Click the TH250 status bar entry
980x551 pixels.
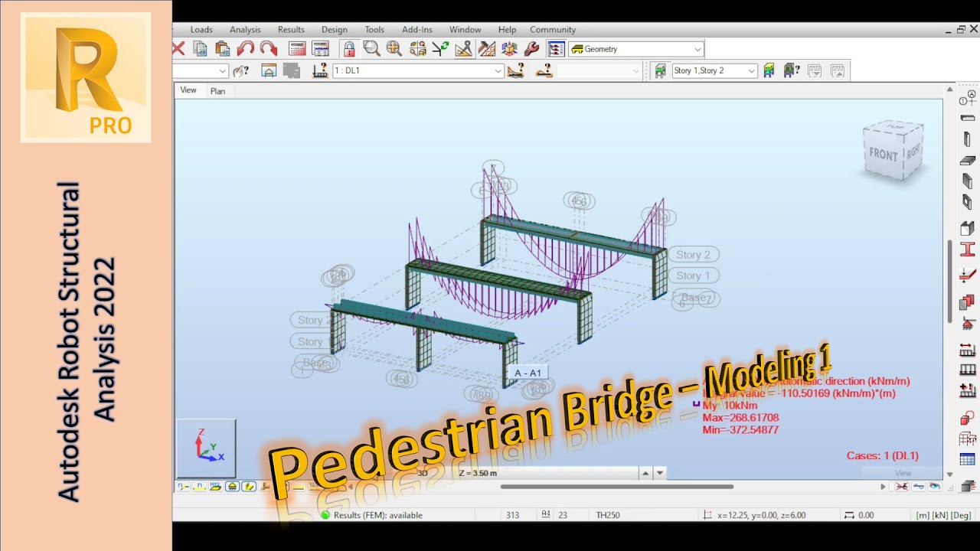click(x=608, y=515)
